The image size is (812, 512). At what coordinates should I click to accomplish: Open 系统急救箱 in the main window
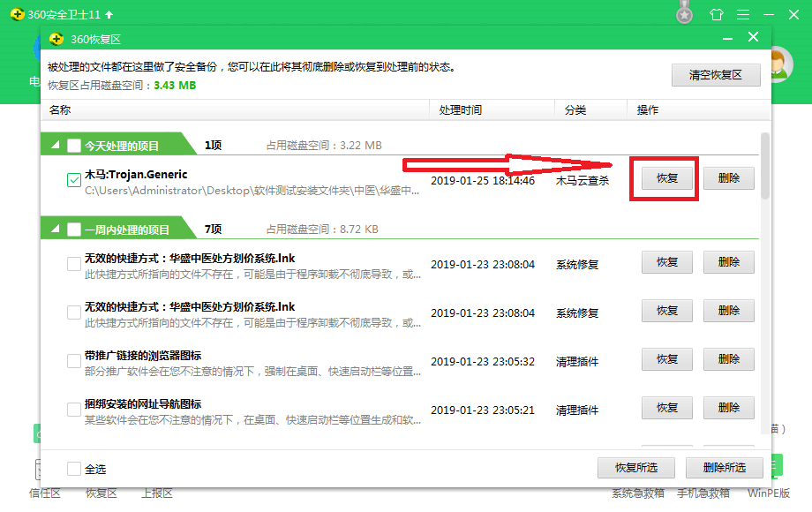click(638, 493)
